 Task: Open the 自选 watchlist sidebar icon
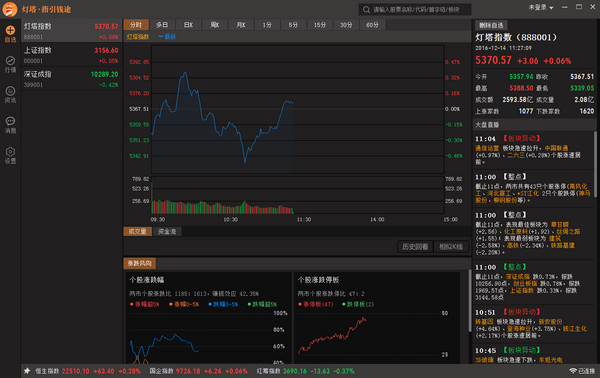click(10, 34)
